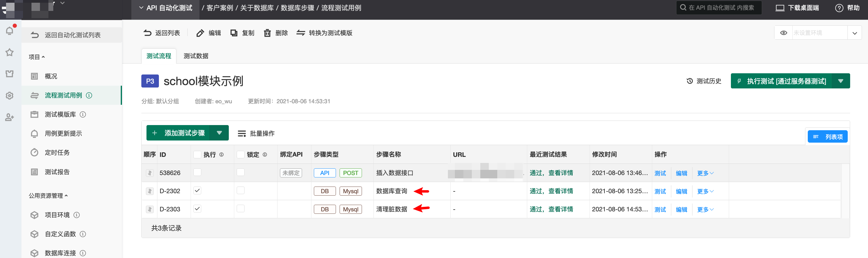Click 编辑 link for row D-2303
Viewport: 868px width, 258px height.
681,210
